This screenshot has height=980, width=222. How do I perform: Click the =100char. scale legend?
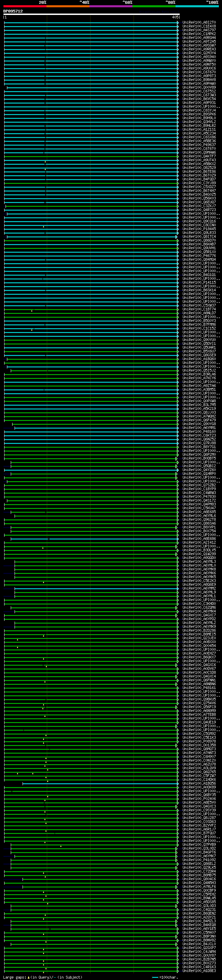(x=165, y=977)
